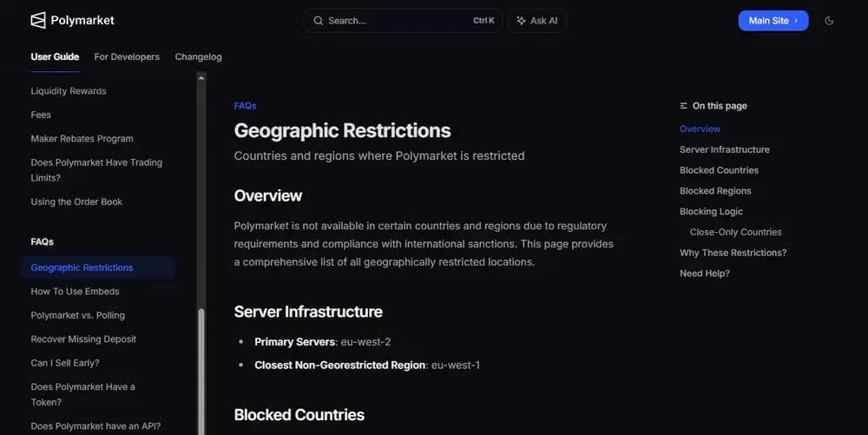Open the Changelog tab
This screenshot has width=868, height=435.
click(198, 56)
